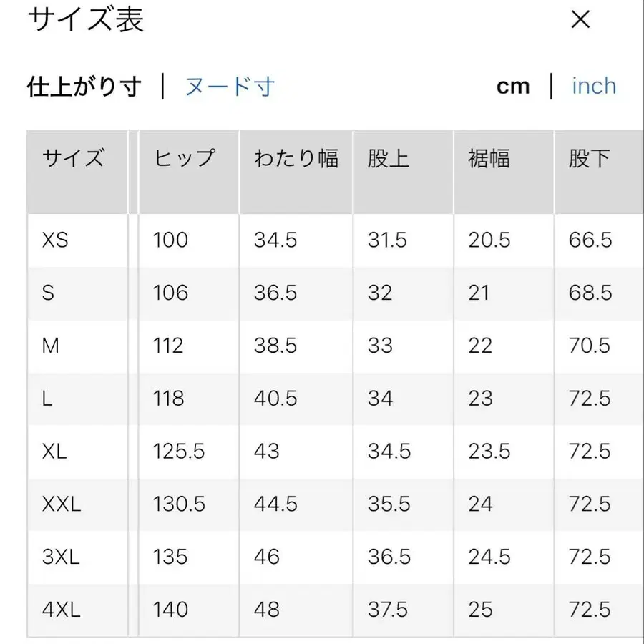Select the 3XL size row
644x644 pixels.
pyautogui.click(x=61, y=557)
